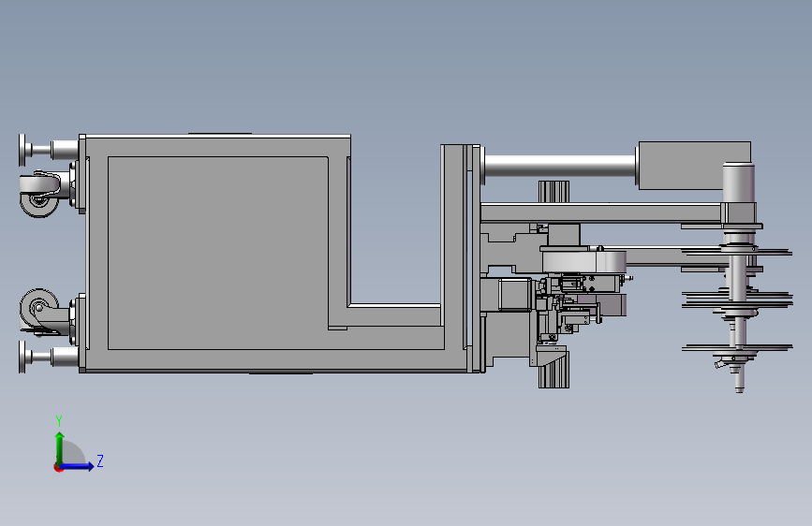Click the 'Z' axis label
The height and width of the screenshot is (526, 812).
click(x=100, y=460)
